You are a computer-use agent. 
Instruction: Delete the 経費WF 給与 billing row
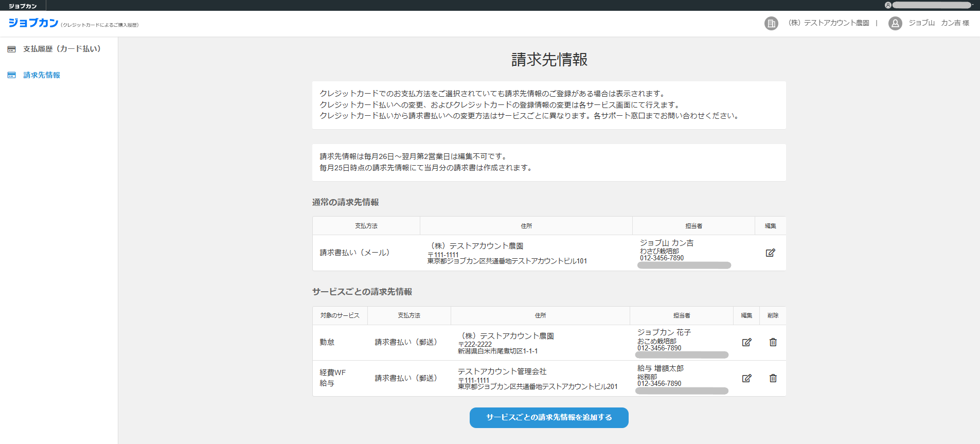point(773,378)
